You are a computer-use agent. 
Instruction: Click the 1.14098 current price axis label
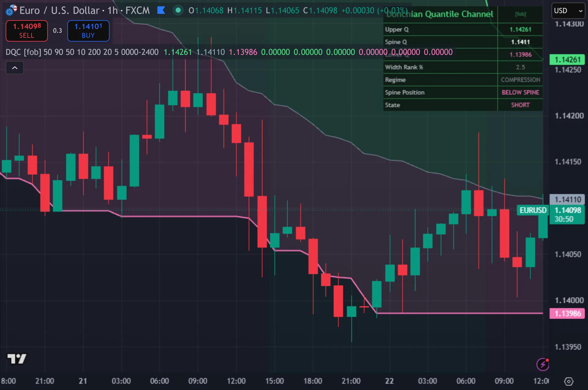tap(567, 210)
